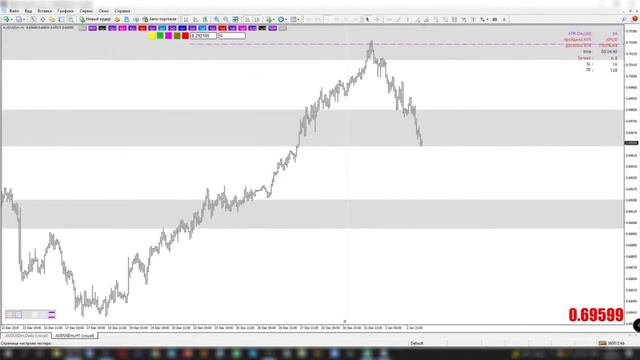Image resolution: width=640 pixels, height=360 pixels.
Task: Open the Сервис menu
Action: (x=86, y=11)
